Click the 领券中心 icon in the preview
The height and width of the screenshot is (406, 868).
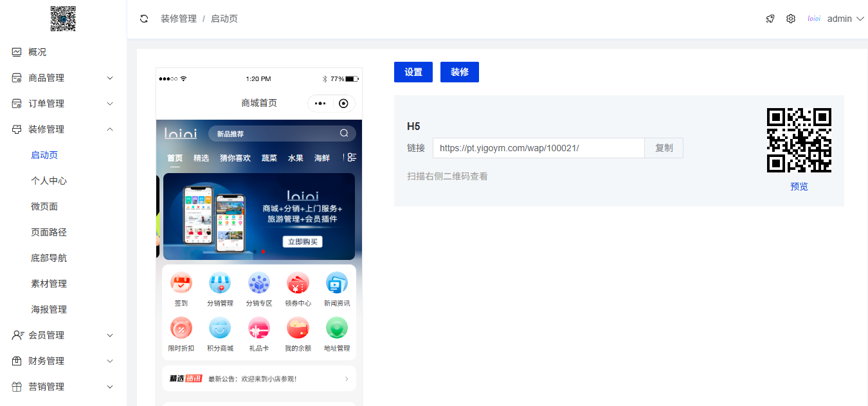pos(298,282)
